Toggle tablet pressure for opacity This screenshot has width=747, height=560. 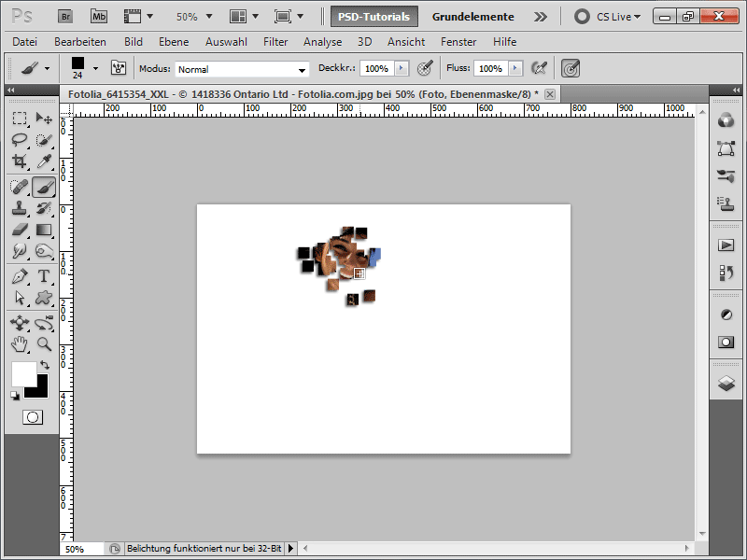(x=425, y=68)
